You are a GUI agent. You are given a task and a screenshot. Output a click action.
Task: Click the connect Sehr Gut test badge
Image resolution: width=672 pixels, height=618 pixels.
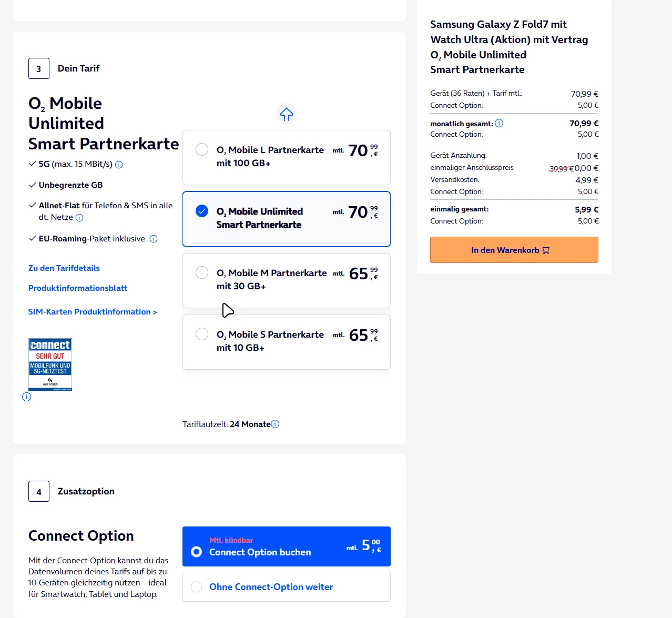click(x=50, y=364)
